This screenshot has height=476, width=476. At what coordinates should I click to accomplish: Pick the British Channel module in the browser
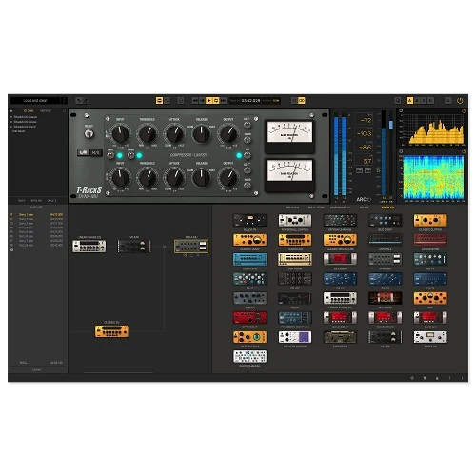point(340,220)
